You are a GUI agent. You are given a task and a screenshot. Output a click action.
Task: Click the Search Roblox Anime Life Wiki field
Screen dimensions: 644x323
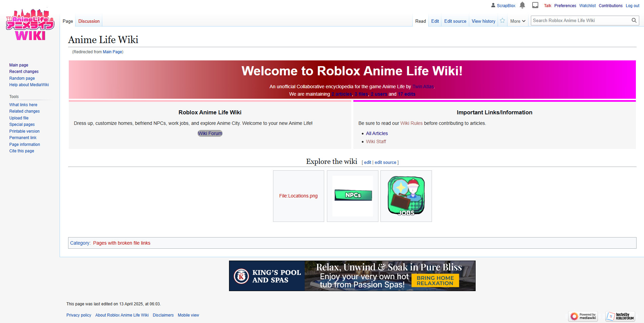[581, 20]
